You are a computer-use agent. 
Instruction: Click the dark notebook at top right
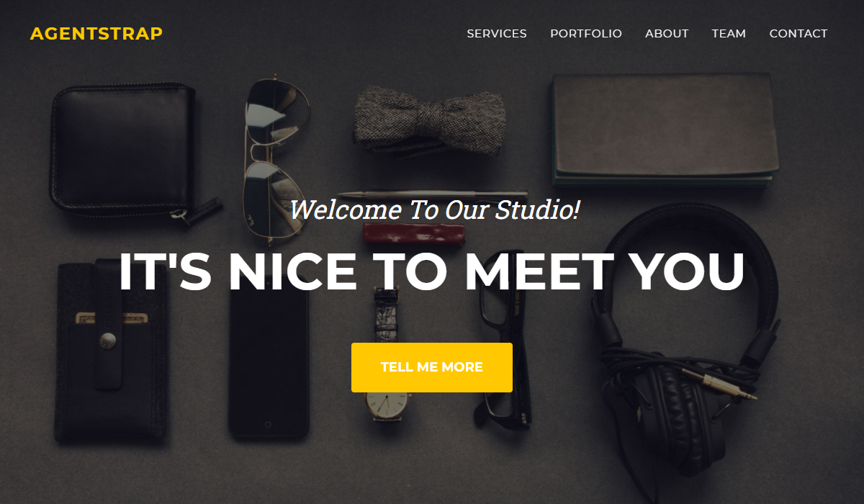click(x=661, y=130)
